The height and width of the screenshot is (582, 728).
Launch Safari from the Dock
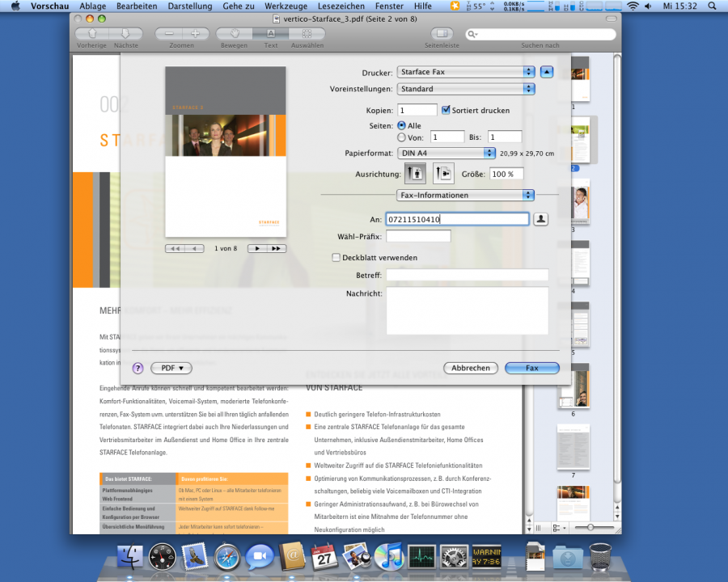point(227,557)
